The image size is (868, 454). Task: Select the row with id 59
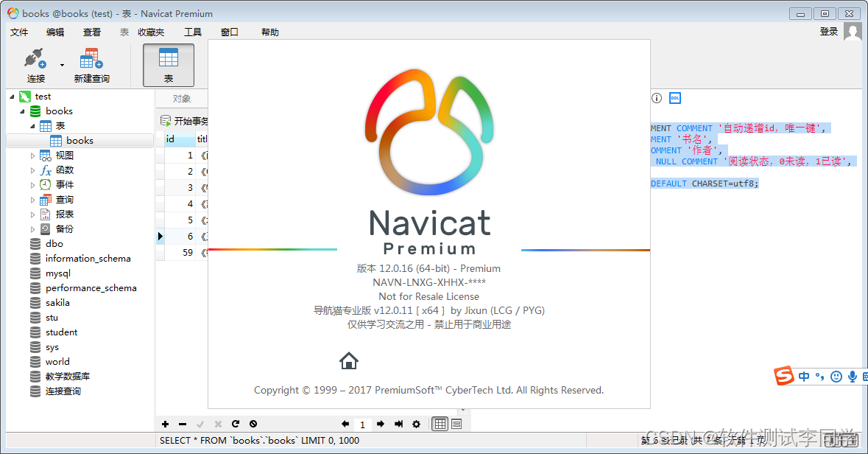(182, 253)
